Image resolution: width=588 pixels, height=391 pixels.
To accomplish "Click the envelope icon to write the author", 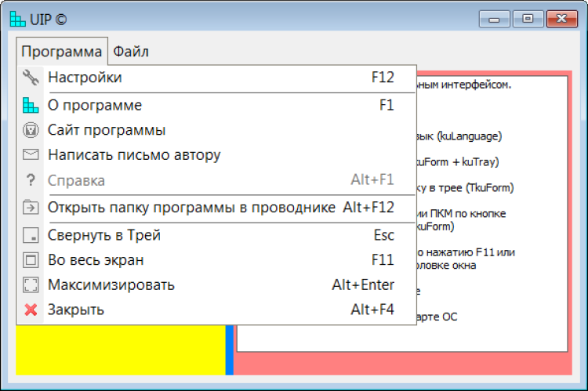I will point(31,155).
